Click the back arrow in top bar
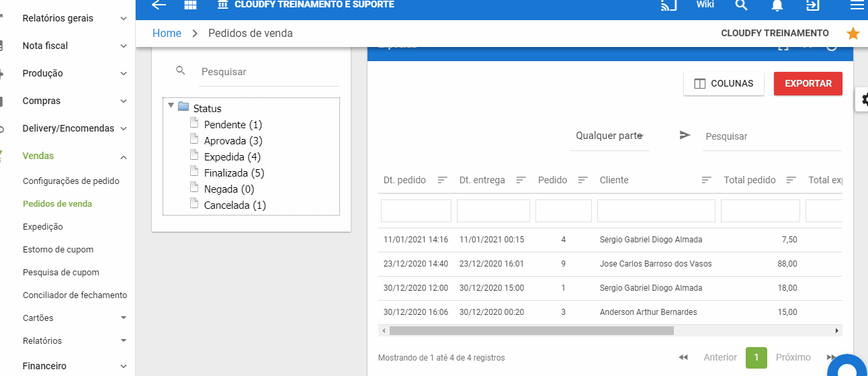This screenshot has height=376, width=868. pos(159,5)
